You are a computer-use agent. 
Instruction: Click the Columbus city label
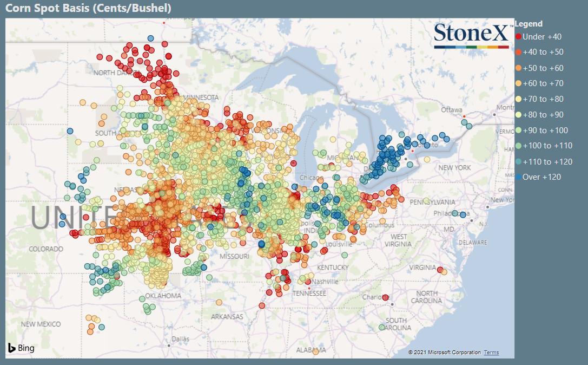click(x=380, y=225)
